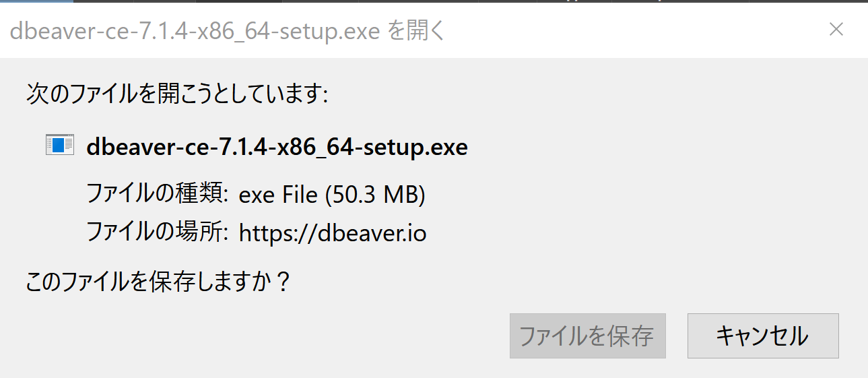Click the ファイルを保存 button
The width and height of the screenshot is (868, 378).
[587, 336]
